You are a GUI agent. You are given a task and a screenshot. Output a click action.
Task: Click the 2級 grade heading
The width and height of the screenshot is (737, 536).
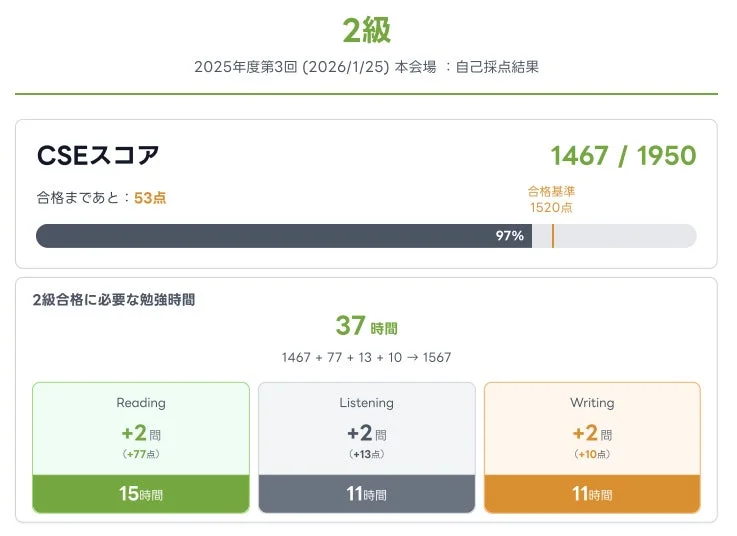[x=367, y=31]
